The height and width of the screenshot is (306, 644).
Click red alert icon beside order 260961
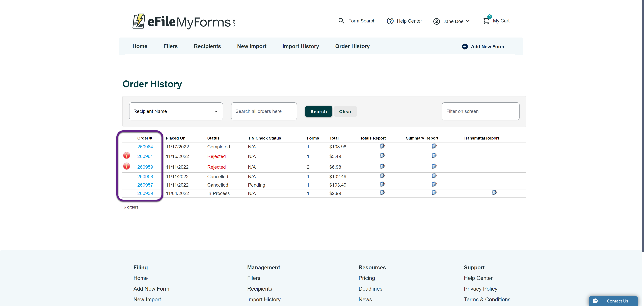pos(126,155)
